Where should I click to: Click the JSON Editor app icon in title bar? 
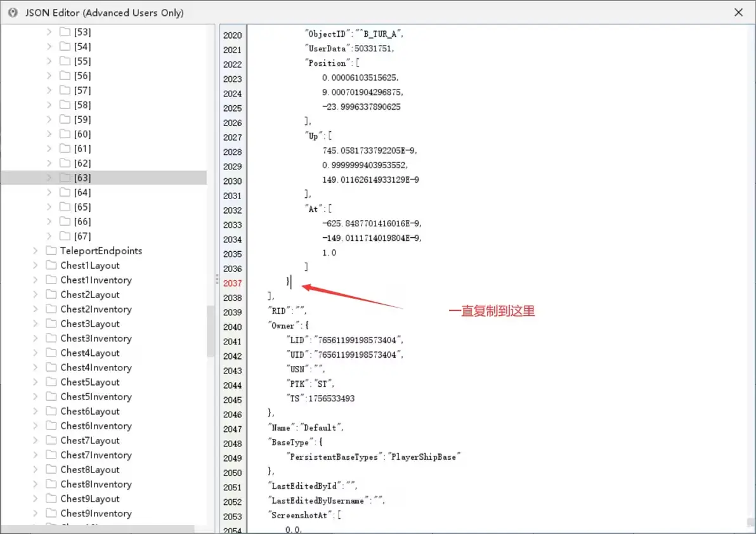[x=13, y=13]
